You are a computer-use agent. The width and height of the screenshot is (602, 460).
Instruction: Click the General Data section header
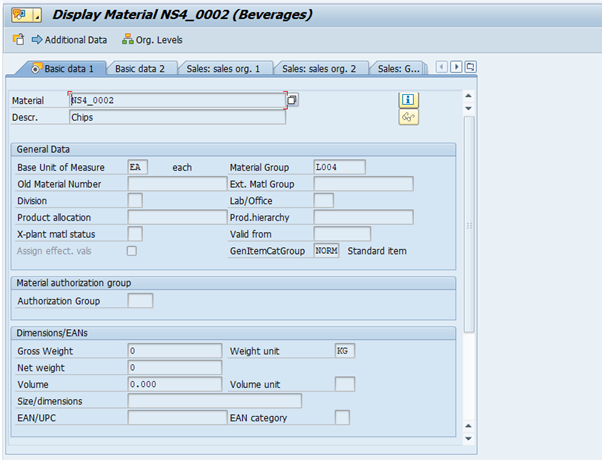pos(233,149)
